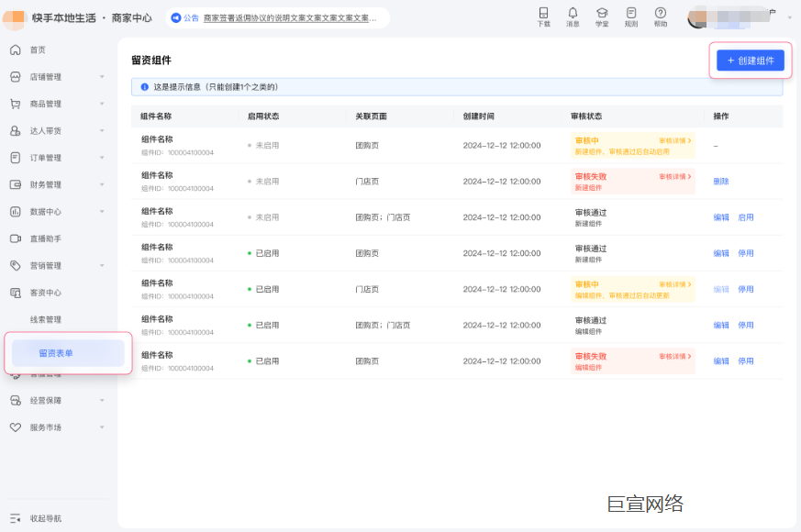Expand the 商品管理 menu arrow
This screenshot has width=801, height=532.
(102, 104)
